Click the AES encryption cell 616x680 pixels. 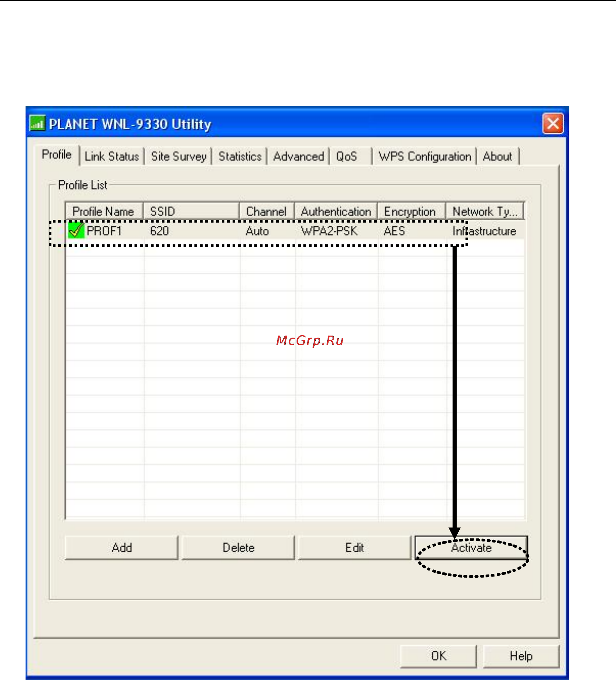(394, 231)
